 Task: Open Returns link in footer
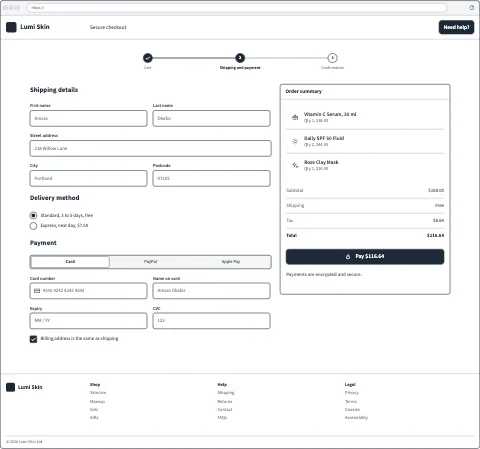point(225,401)
